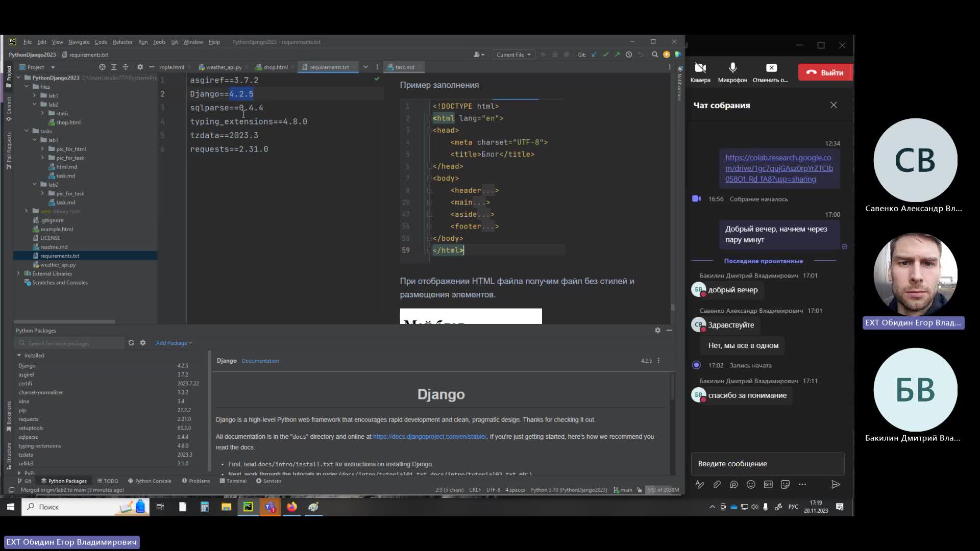Open GIF picker in Teams chat
Image resolution: width=980 pixels, height=551 pixels.
tap(768, 484)
